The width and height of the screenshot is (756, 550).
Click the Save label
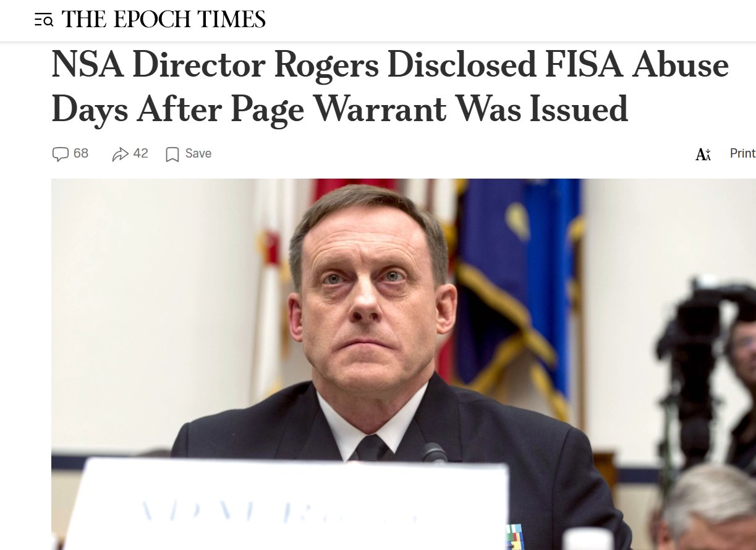pos(198,153)
